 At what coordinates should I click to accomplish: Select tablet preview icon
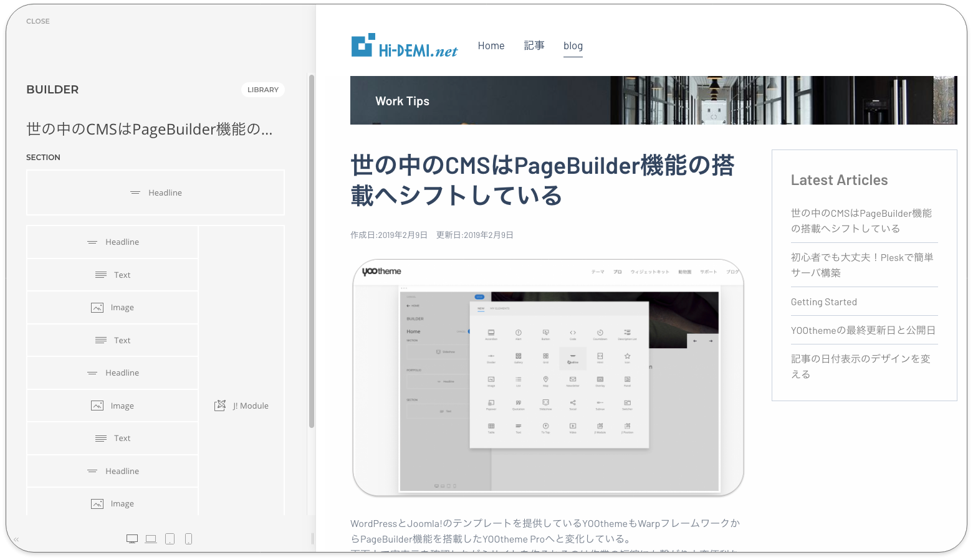pyautogui.click(x=170, y=539)
